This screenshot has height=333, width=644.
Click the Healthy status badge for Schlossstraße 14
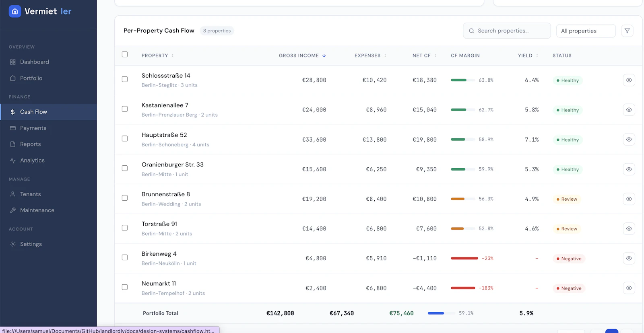pos(568,80)
